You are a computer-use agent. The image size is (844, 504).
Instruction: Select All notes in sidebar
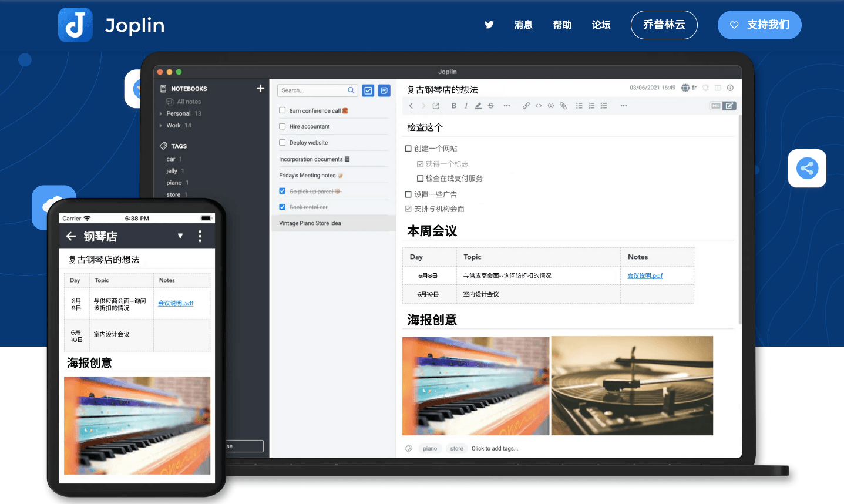184,102
